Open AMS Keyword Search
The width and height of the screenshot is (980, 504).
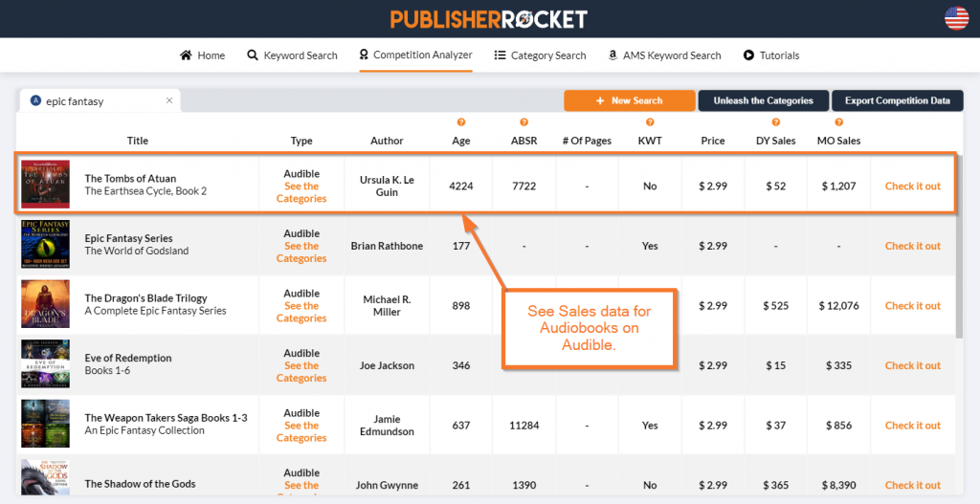click(664, 55)
